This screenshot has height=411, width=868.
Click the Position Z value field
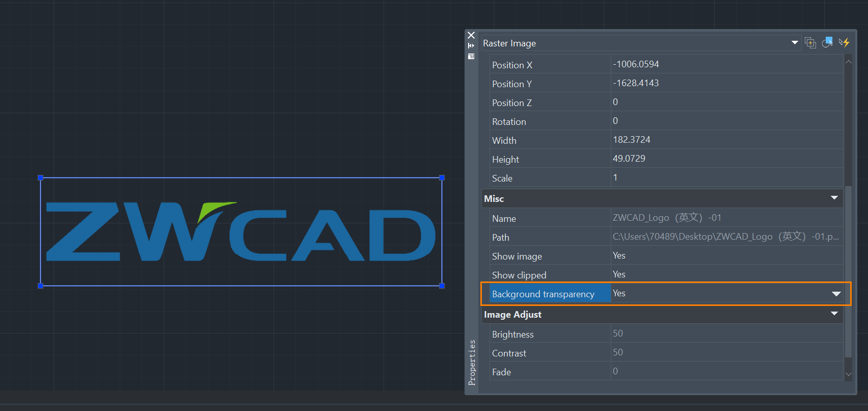pyautogui.click(x=726, y=102)
